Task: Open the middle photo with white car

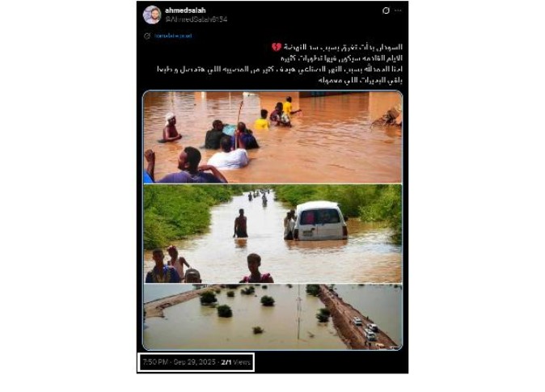Action: pos(272,234)
